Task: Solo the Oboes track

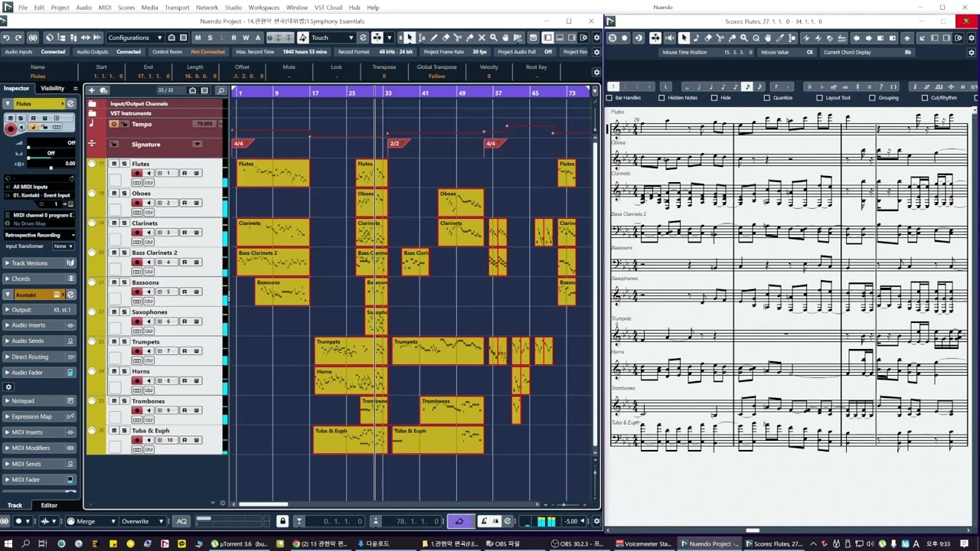Action: tap(124, 194)
